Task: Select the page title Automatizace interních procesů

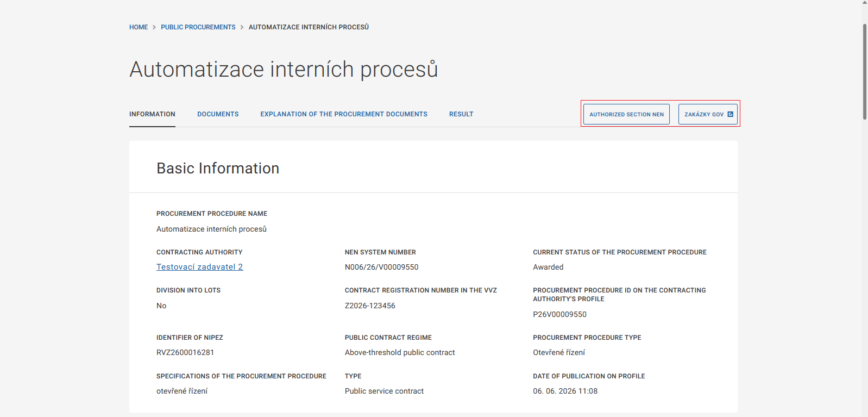Action: click(284, 70)
